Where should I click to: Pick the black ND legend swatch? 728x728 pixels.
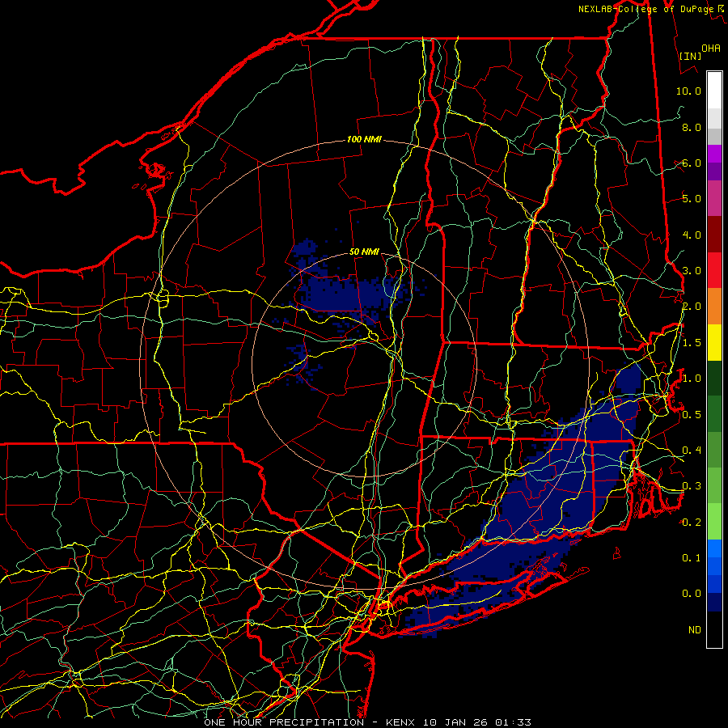pos(714,629)
